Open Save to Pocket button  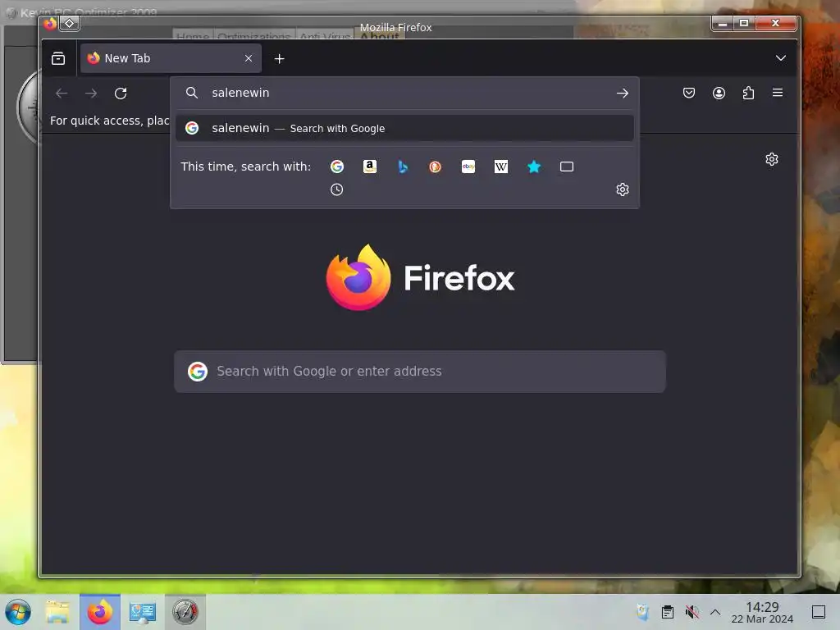coord(689,94)
